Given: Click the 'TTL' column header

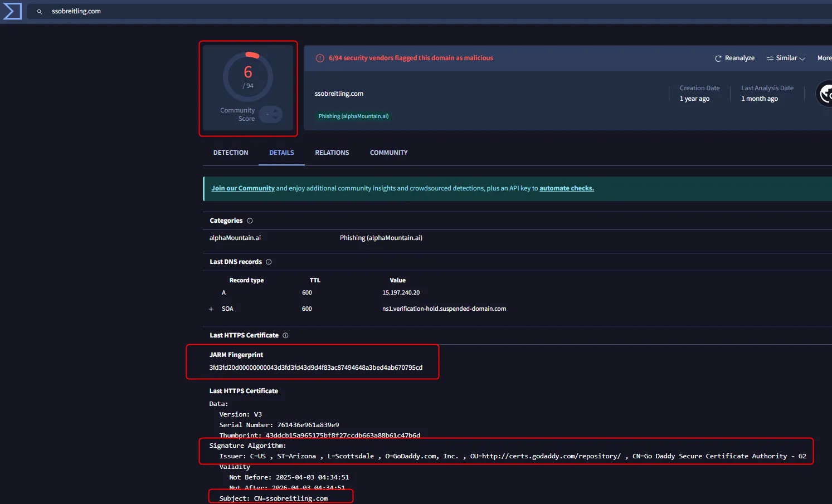Looking at the screenshot, I should (315, 280).
